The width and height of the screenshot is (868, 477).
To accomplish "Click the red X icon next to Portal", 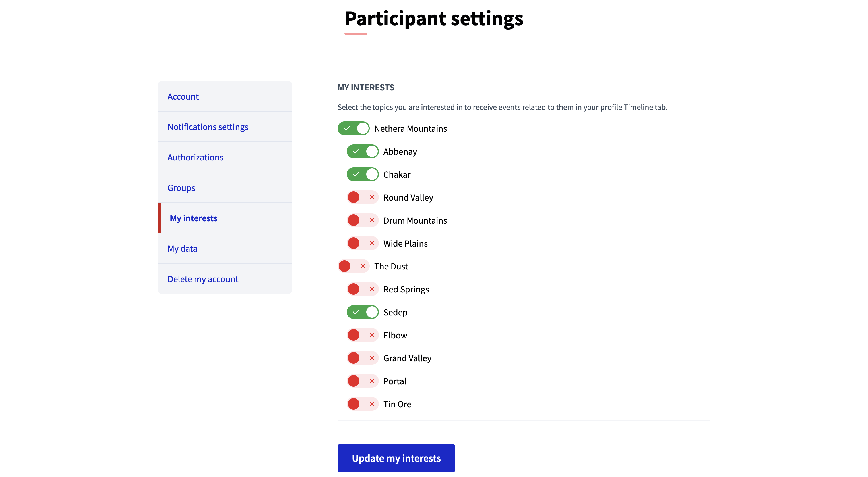I will [372, 381].
